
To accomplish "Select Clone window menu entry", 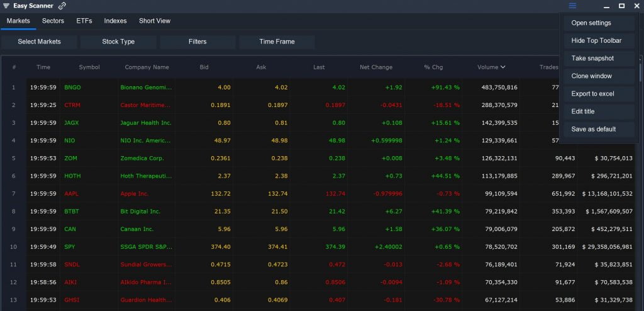I will click(599, 76).
